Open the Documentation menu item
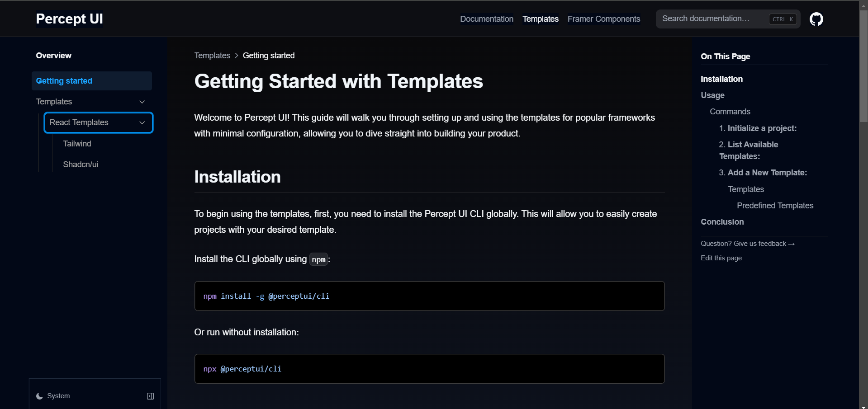Image resolution: width=868 pixels, height=409 pixels. [x=486, y=19]
